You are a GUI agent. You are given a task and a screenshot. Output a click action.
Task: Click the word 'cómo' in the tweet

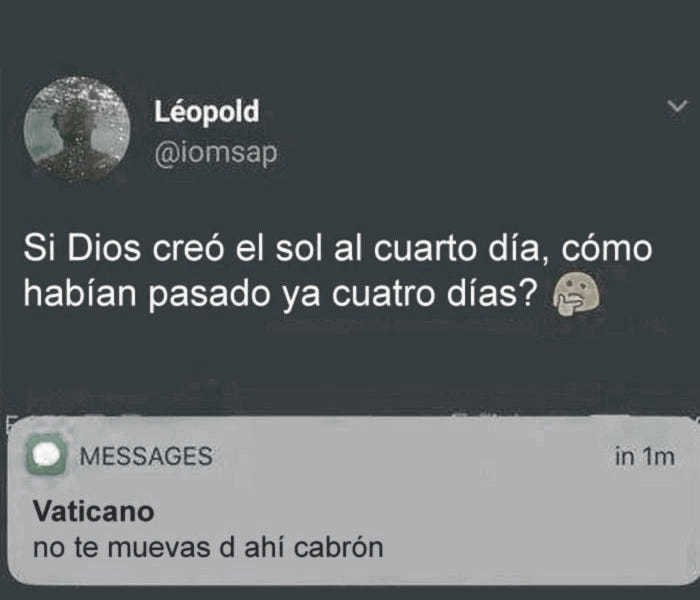click(x=607, y=248)
